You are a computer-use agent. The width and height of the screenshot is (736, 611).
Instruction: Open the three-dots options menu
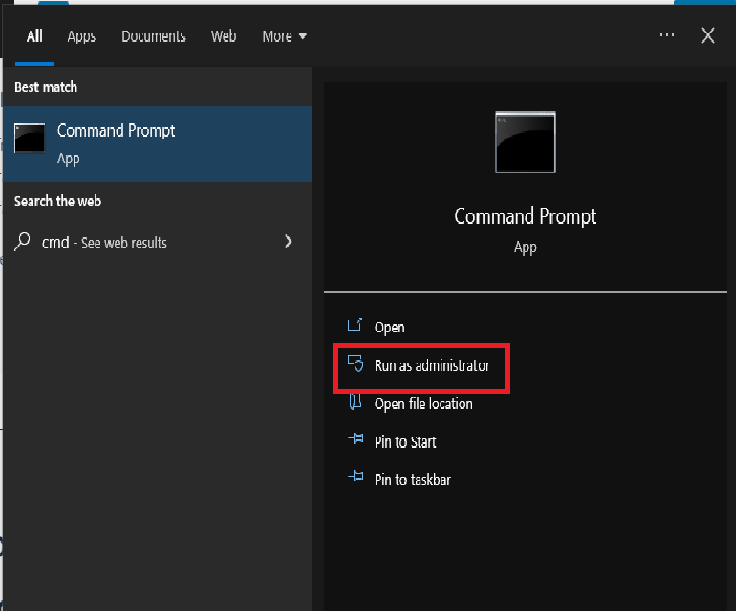pos(667,35)
